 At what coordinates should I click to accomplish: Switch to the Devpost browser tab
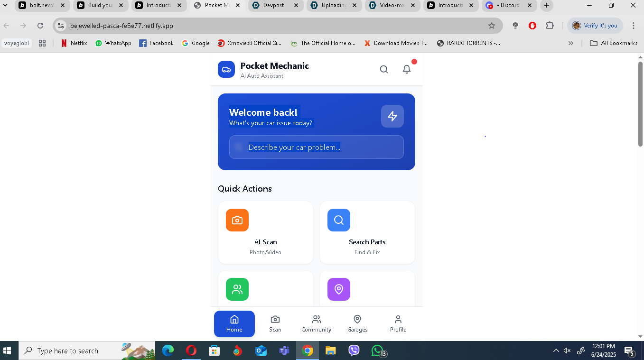[275, 6]
